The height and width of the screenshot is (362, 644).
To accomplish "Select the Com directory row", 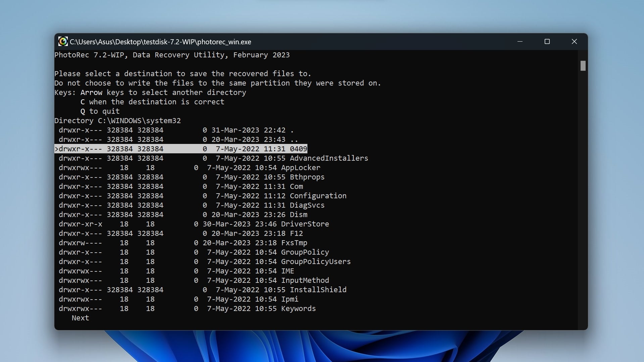I will coord(181,187).
